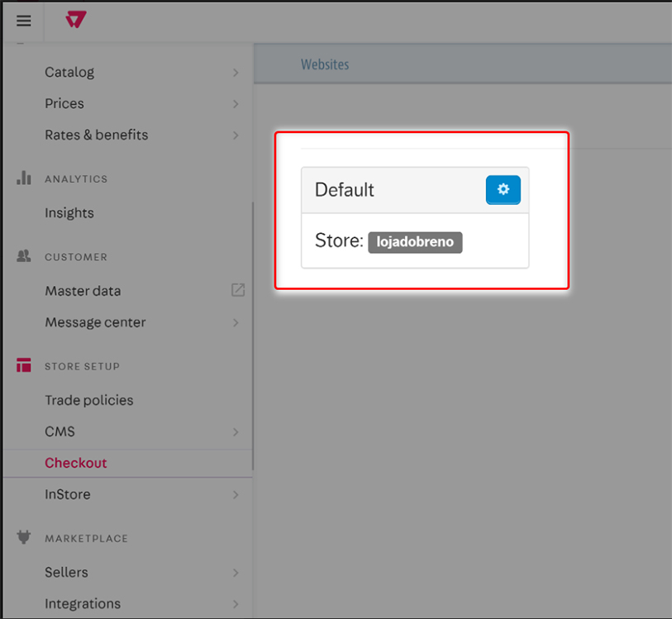Click the Customer section people icon
This screenshot has width=672, height=619.
coord(23,257)
